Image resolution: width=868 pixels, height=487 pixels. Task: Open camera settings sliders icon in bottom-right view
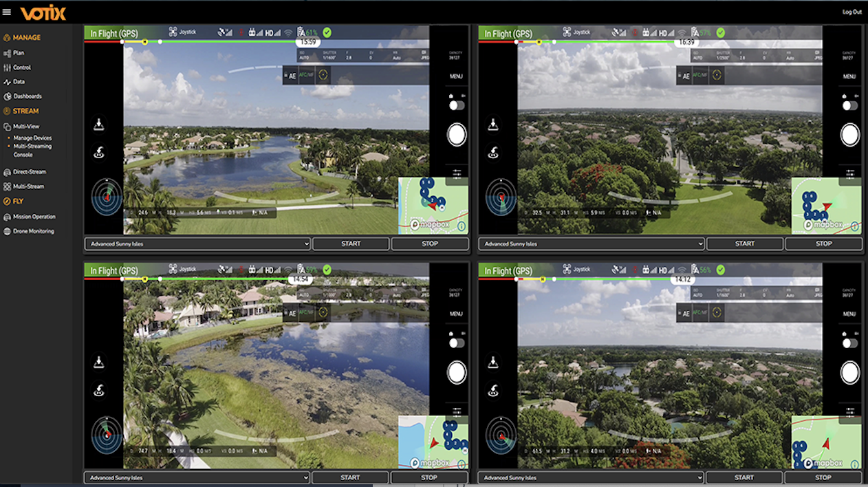[850, 411]
